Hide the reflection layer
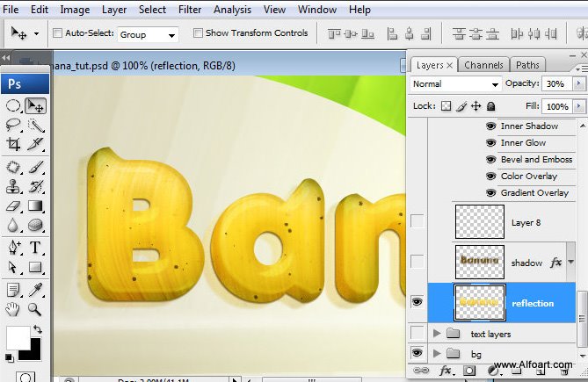 click(x=417, y=302)
